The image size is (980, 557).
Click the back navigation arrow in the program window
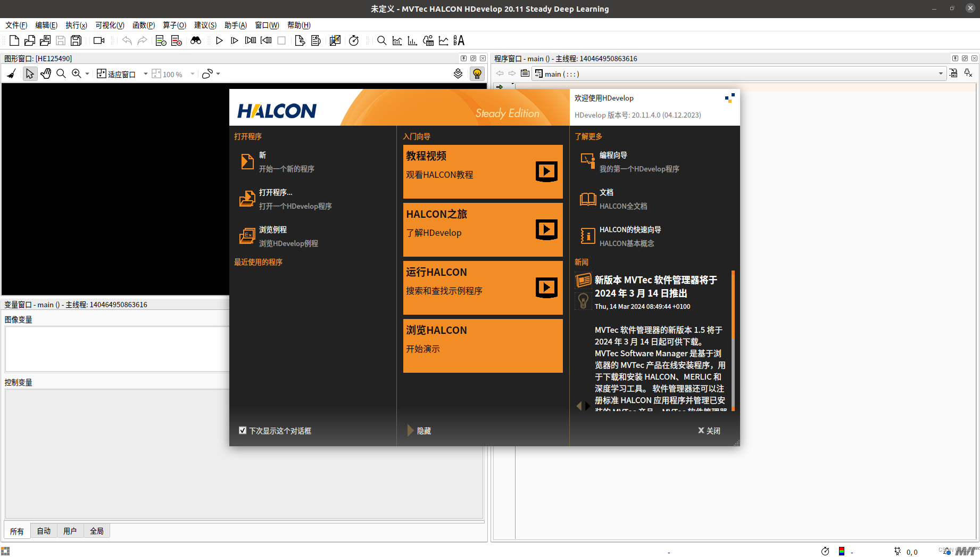pos(500,73)
